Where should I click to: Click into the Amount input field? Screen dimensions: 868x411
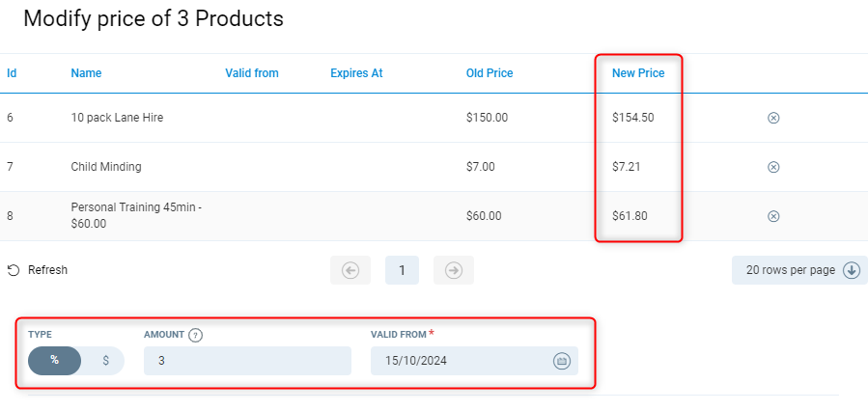tap(247, 361)
